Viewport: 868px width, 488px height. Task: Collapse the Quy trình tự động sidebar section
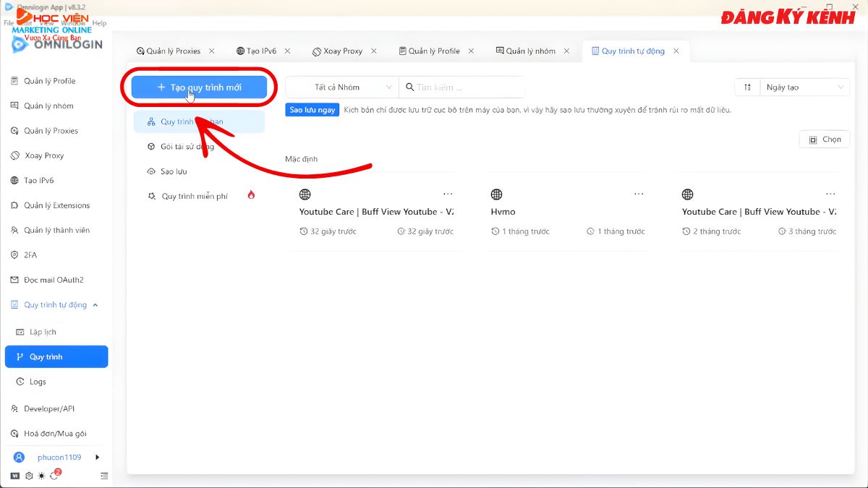(95, 305)
